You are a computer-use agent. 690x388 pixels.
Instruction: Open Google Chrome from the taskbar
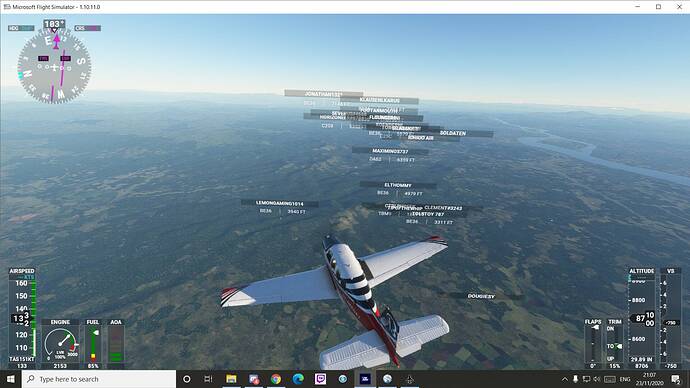point(276,379)
